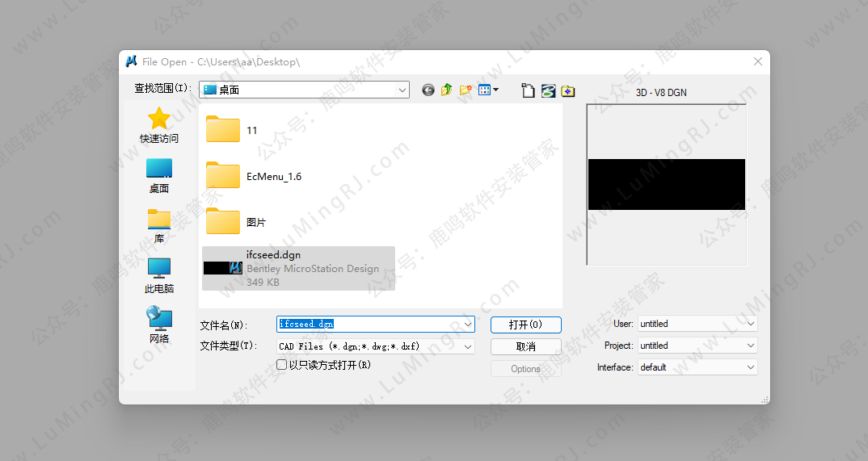The image size is (868, 461).
Task: Open the Project dropdown
Action: tap(750, 346)
